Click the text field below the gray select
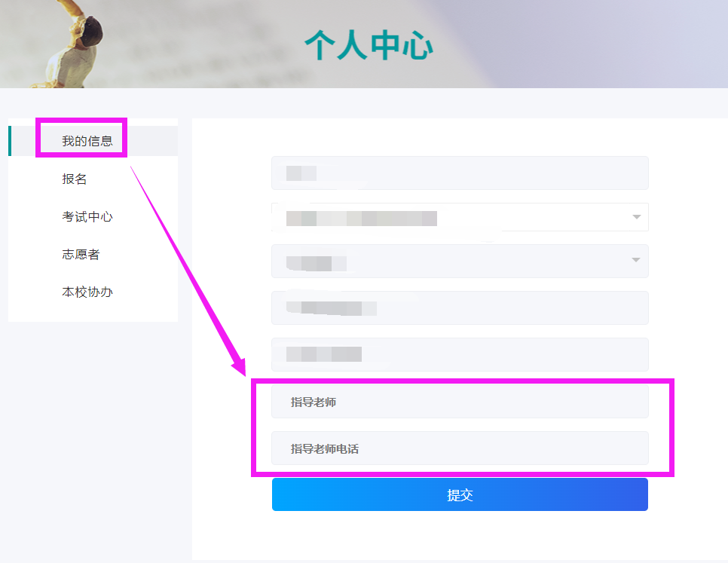The image size is (728, 563). 460,308
